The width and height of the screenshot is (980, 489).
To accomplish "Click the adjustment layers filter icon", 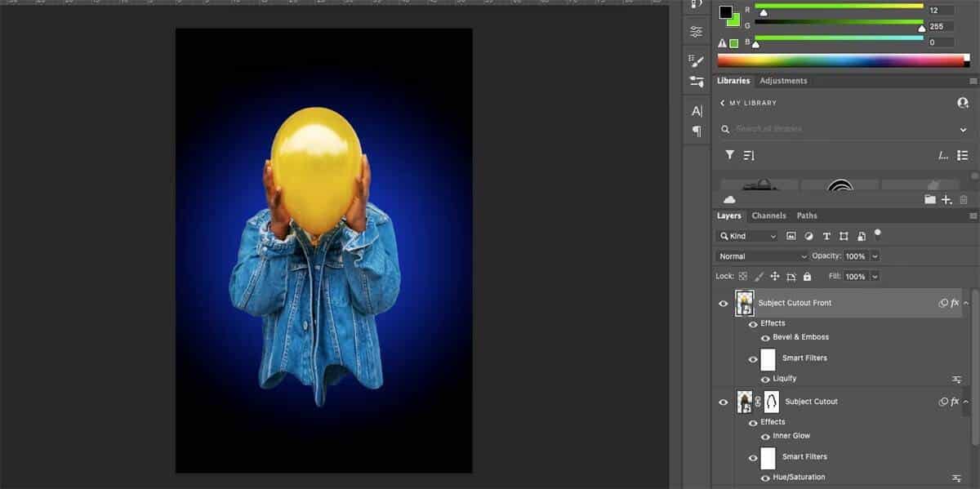I will (x=808, y=236).
